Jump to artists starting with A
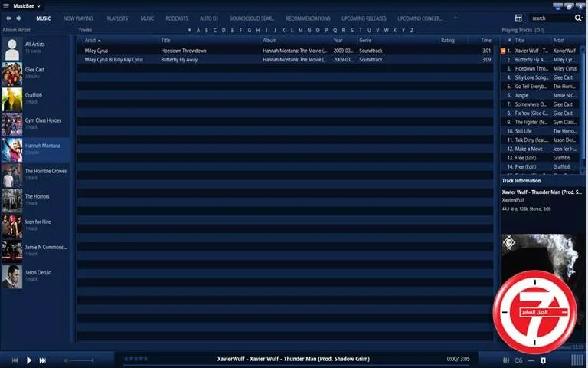 pos(198,30)
